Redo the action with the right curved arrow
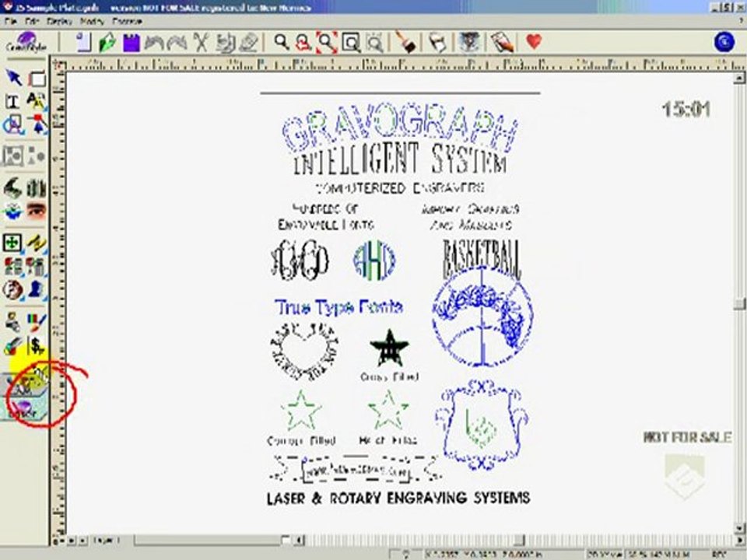The width and height of the screenshot is (747, 560). (177, 42)
